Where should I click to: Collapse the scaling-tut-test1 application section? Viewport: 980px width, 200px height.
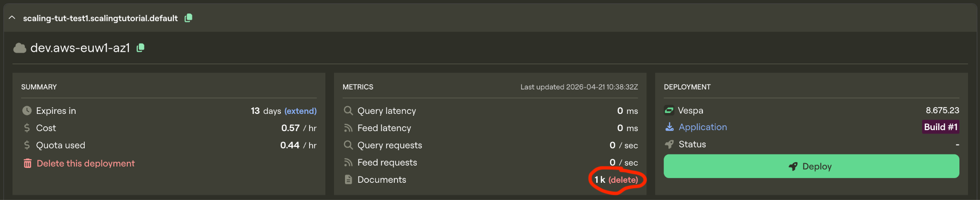coord(12,18)
